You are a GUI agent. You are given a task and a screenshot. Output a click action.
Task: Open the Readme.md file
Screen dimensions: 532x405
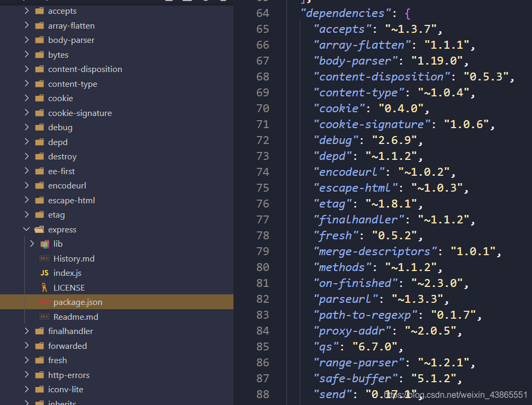[x=76, y=317]
